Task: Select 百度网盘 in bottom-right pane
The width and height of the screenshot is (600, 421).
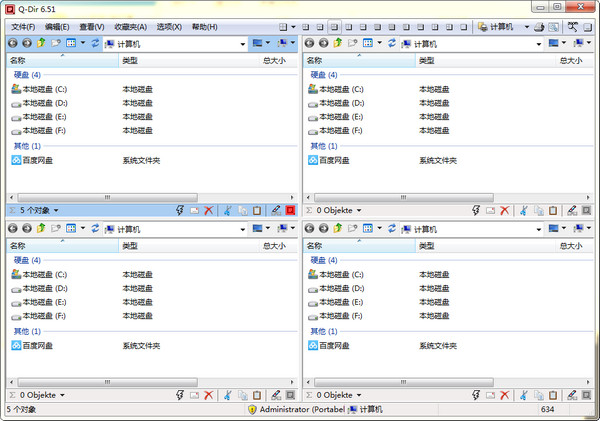Action: pyautogui.click(x=329, y=346)
